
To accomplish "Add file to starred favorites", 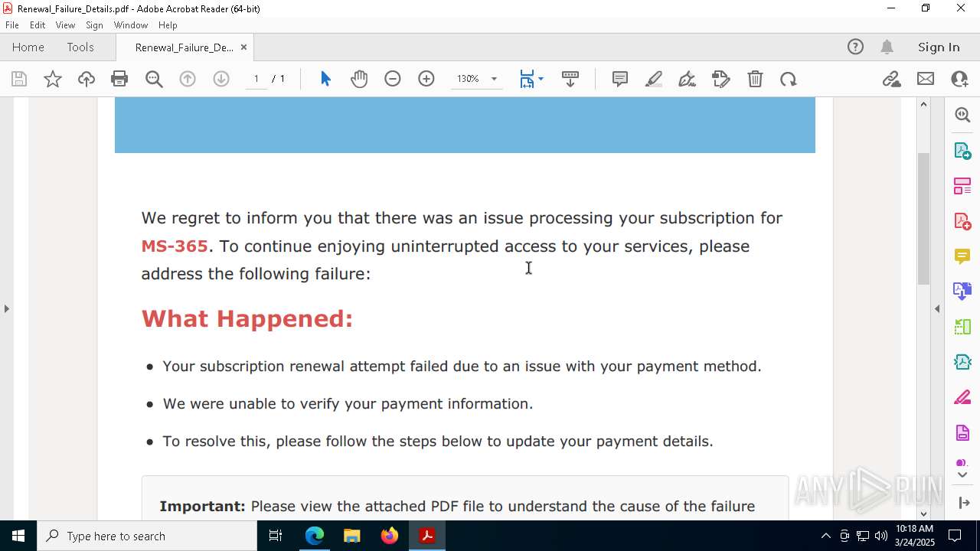I will click(x=53, y=79).
